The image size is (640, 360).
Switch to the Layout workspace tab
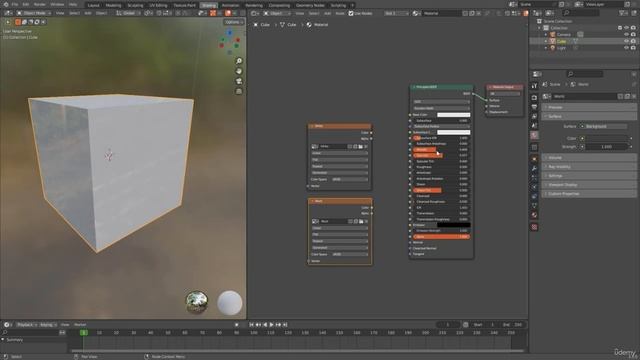point(93,5)
